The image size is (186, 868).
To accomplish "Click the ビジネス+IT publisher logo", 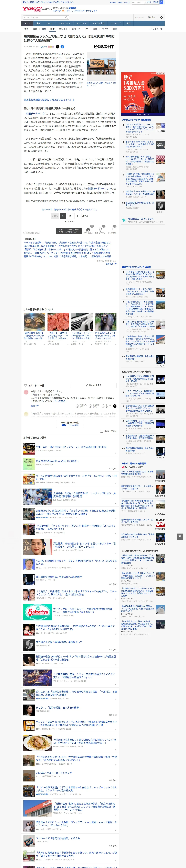I will click(x=104, y=47).
